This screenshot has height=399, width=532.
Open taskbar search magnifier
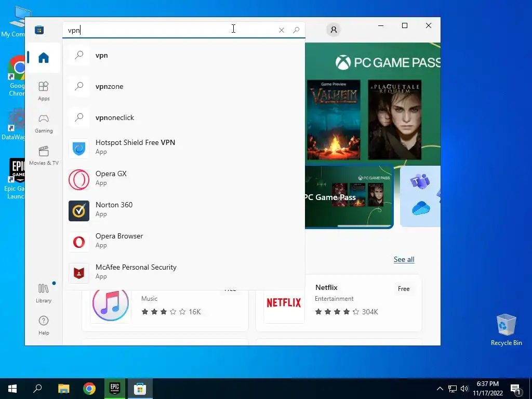click(37, 389)
